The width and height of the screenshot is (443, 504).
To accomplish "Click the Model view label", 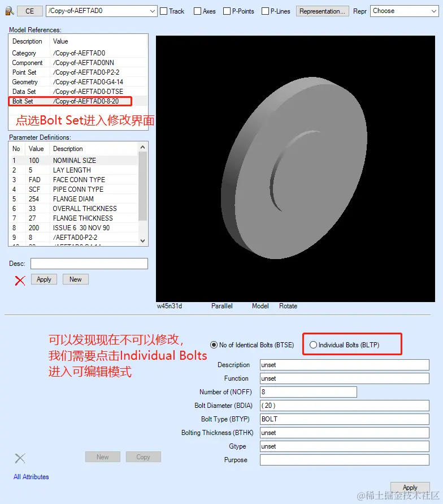I will pyautogui.click(x=260, y=306).
